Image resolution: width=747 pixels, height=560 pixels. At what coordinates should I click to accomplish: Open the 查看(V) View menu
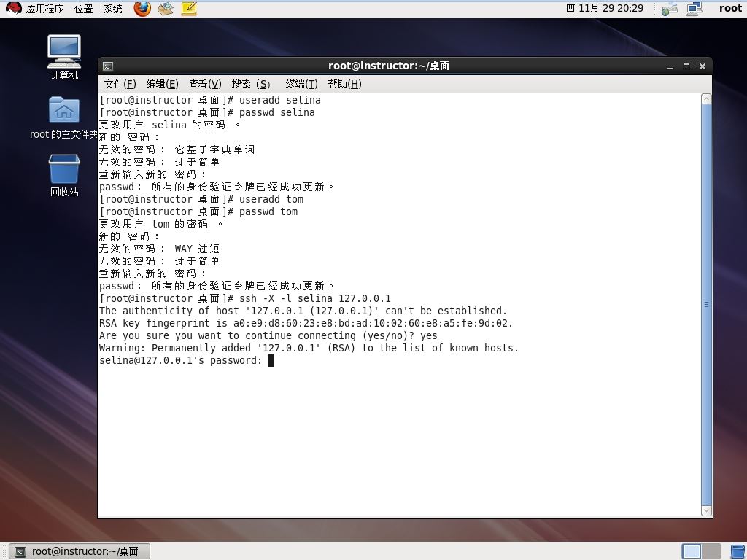205,84
